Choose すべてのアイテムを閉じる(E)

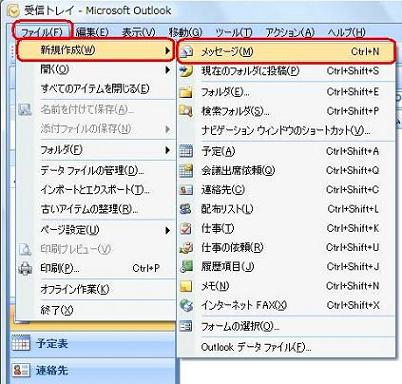(95, 89)
